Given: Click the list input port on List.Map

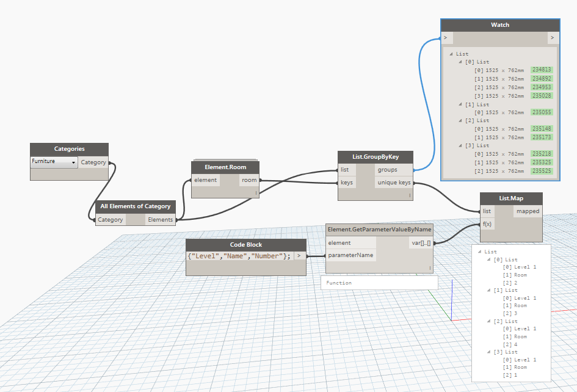Looking at the screenshot, I should pyautogui.click(x=487, y=211).
